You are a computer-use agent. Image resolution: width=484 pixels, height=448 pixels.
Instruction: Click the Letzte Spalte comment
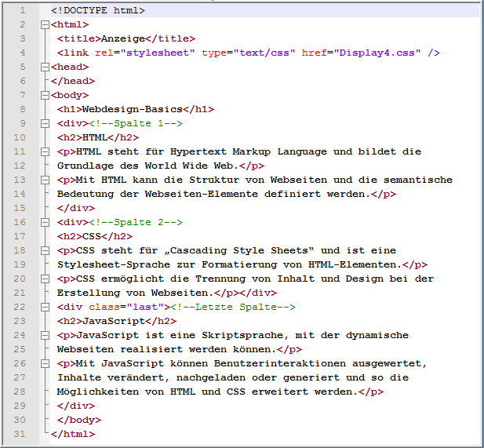tap(233, 307)
